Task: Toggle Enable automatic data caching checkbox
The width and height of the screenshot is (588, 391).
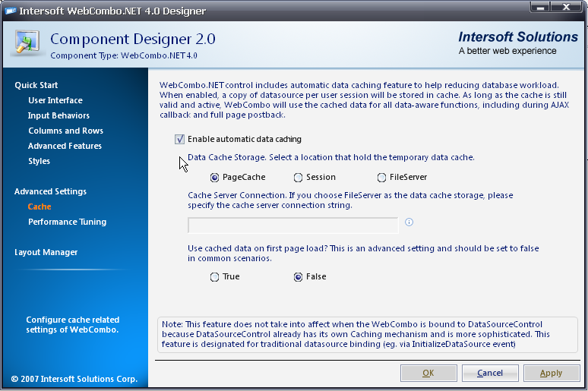Action: pyautogui.click(x=179, y=139)
